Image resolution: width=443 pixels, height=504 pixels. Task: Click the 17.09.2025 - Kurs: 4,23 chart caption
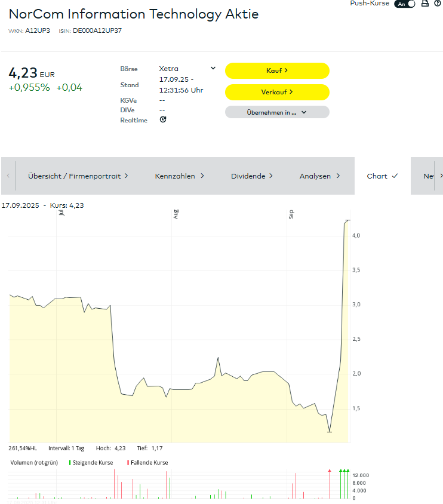click(x=42, y=205)
